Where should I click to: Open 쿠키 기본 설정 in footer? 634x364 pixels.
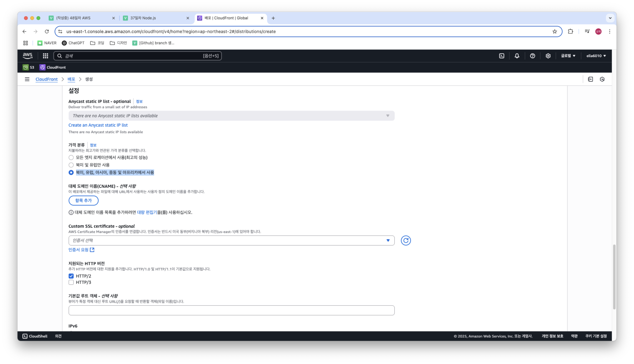[x=596, y=336]
